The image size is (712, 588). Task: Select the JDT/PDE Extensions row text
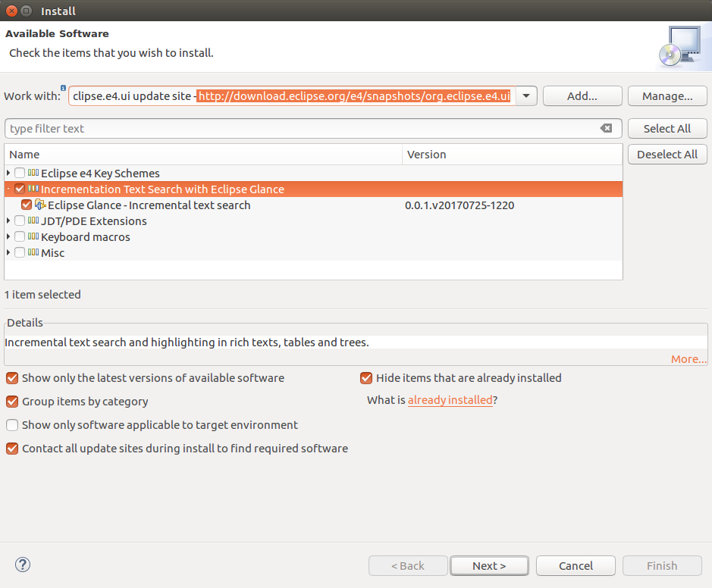click(94, 221)
